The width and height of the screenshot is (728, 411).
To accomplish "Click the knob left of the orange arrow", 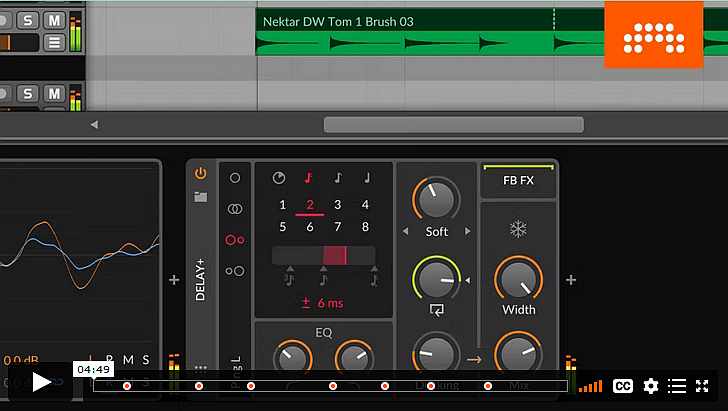I will click(x=436, y=354).
